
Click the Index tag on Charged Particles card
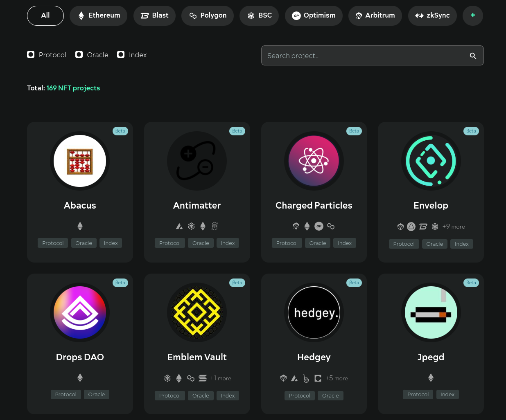point(345,243)
